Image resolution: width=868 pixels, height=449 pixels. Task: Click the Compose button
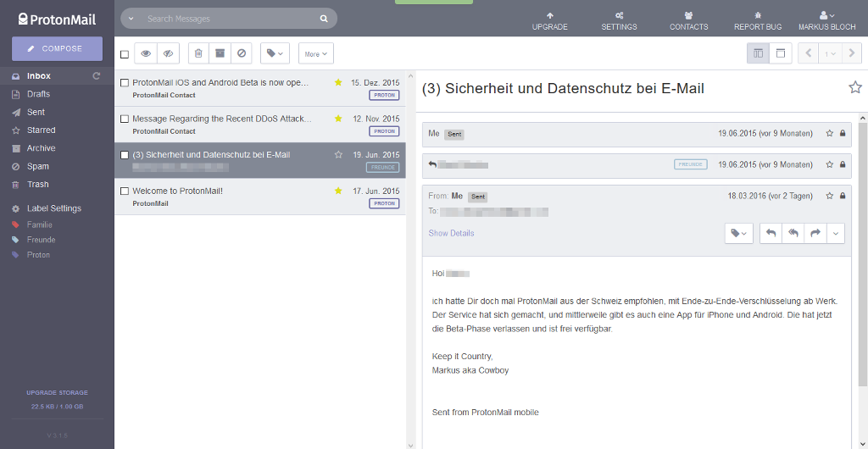click(57, 48)
